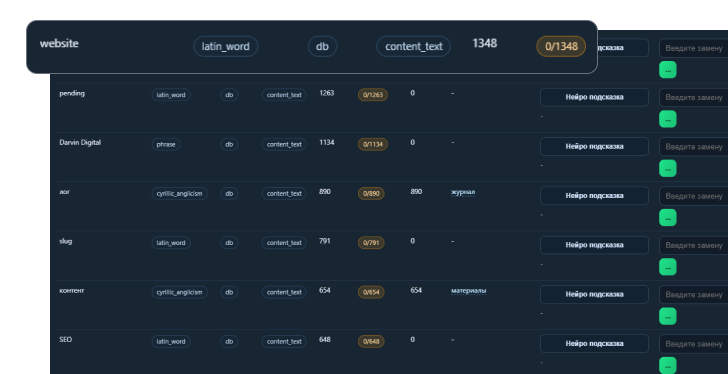Click the Нейро подсказка button in slug row
Screen dimensions: 728x374
point(594,245)
